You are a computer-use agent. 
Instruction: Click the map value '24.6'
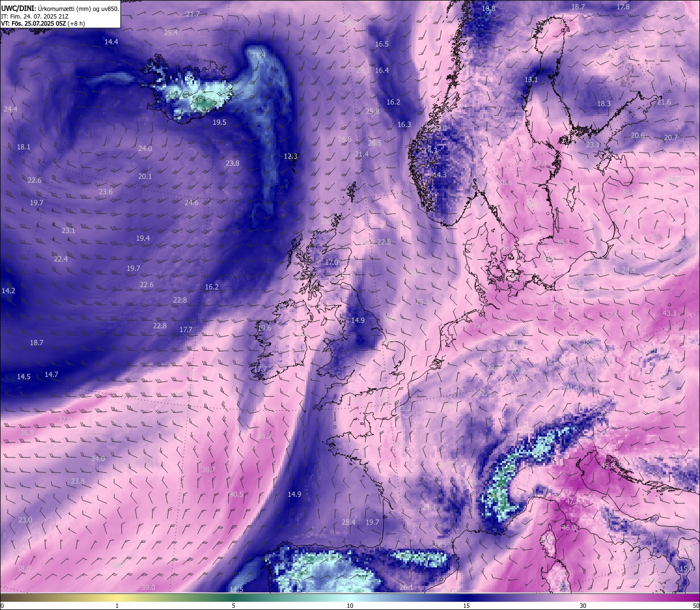tap(191, 203)
